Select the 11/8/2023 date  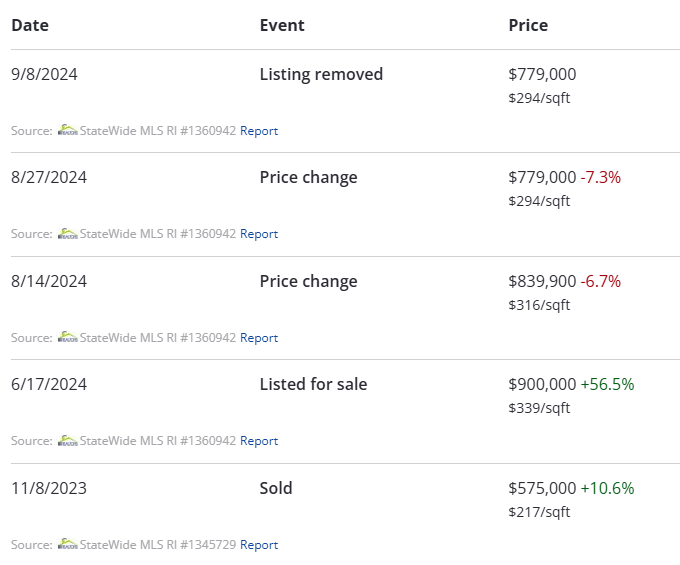click(x=49, y=488)
